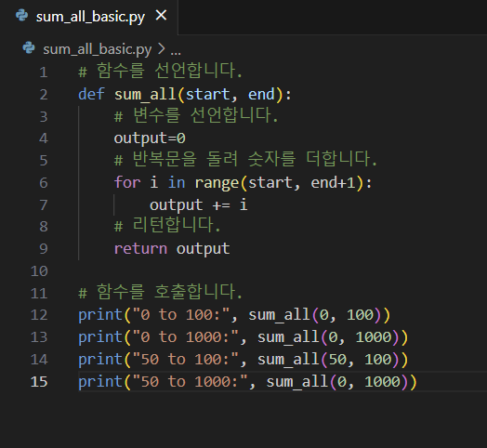The width and height of the screenshot is (487, 448).
Task: Click the string "0 to 100:" on line 12
Action: [x=181, y=315]
